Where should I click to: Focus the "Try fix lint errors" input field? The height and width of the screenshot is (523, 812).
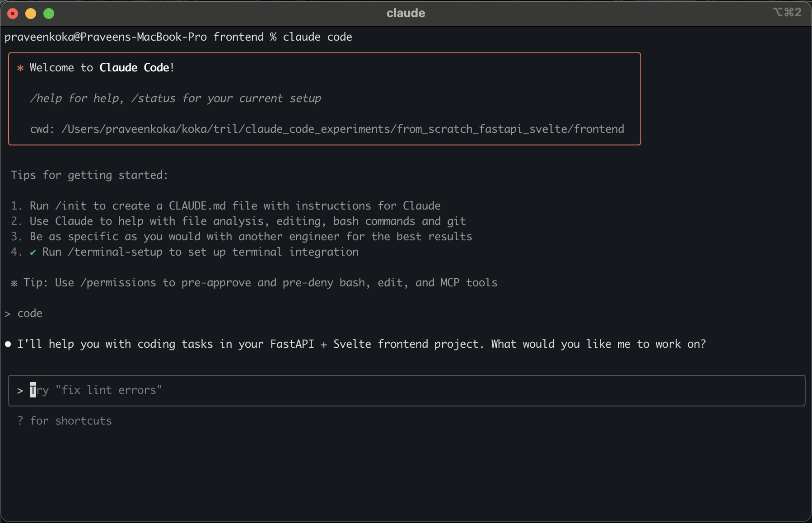406,390
